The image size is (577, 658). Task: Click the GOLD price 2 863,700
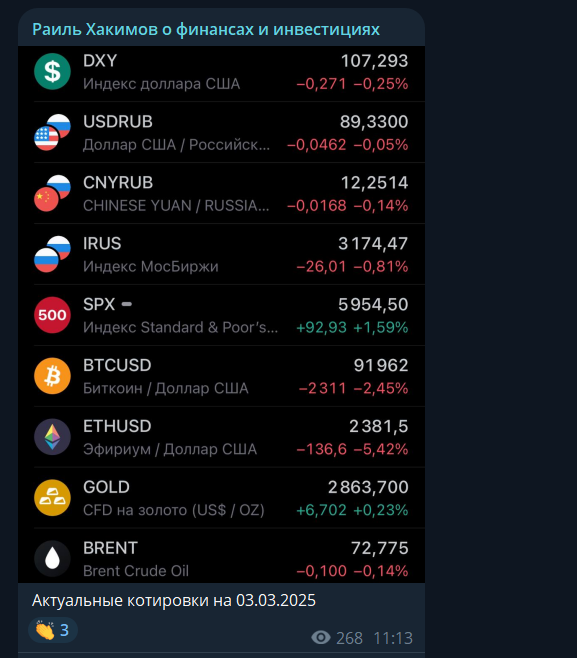click(368, 487)
